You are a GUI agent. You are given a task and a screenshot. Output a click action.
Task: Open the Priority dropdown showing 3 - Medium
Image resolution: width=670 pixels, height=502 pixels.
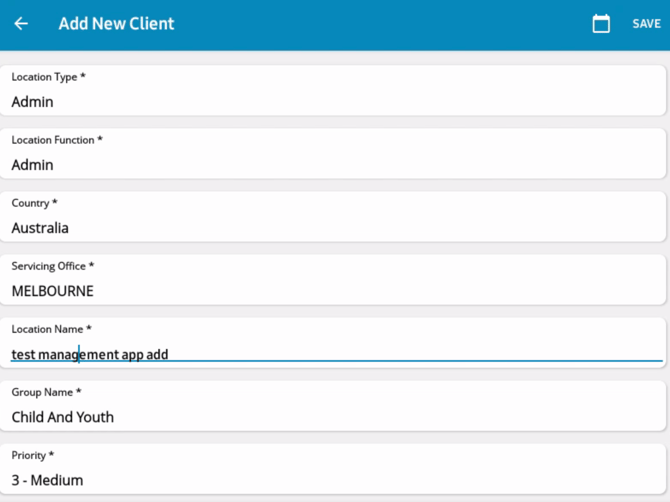pos(333,469)
